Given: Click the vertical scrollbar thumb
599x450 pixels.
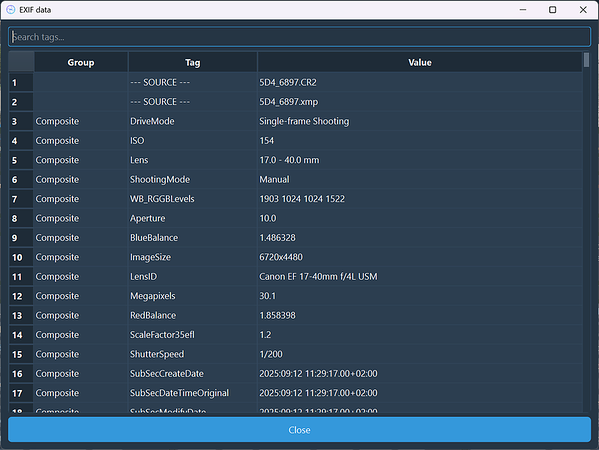Looking at the screenshot, I should pyautogui.click(x=586, y=60).
